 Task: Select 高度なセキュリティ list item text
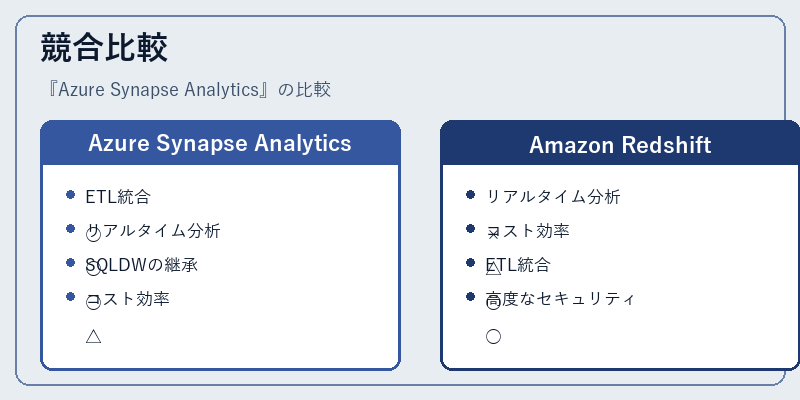click(x=560, y=298)
